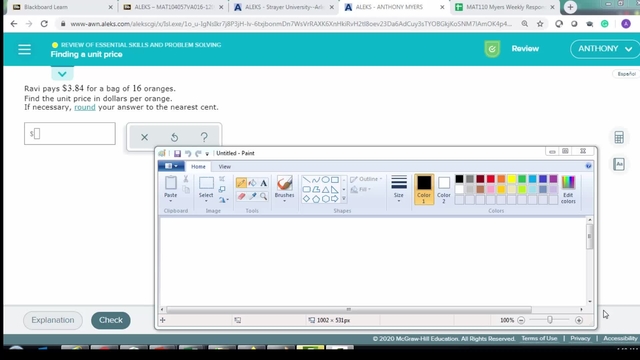Choose the Right arrow shape in Shapes gallery
The image size is (640, 360).
[335, 199]
